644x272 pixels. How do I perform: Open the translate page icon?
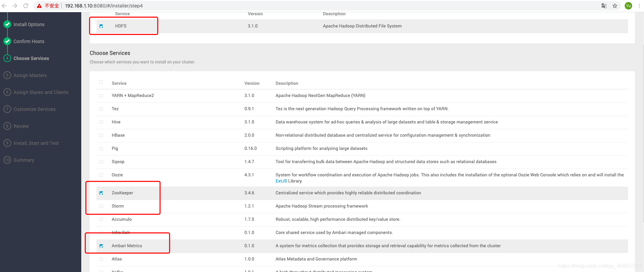[x=604, y=6]
